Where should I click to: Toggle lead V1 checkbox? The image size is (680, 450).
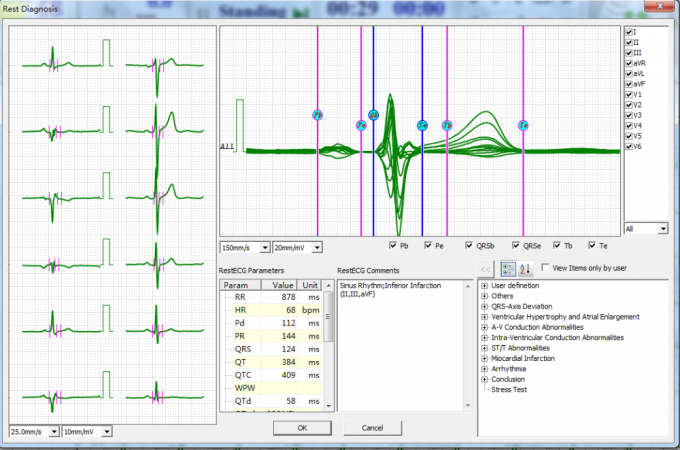click(629, 95)
